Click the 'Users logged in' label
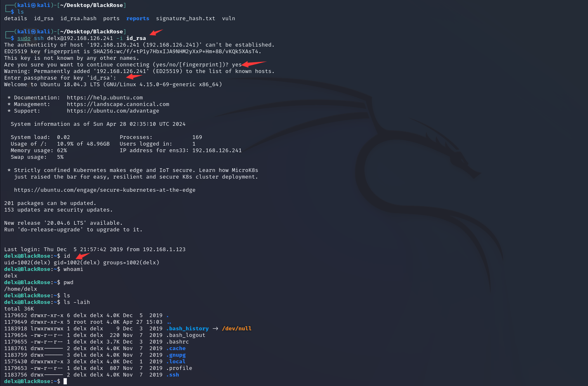The image size is (588, 386). 146,144
